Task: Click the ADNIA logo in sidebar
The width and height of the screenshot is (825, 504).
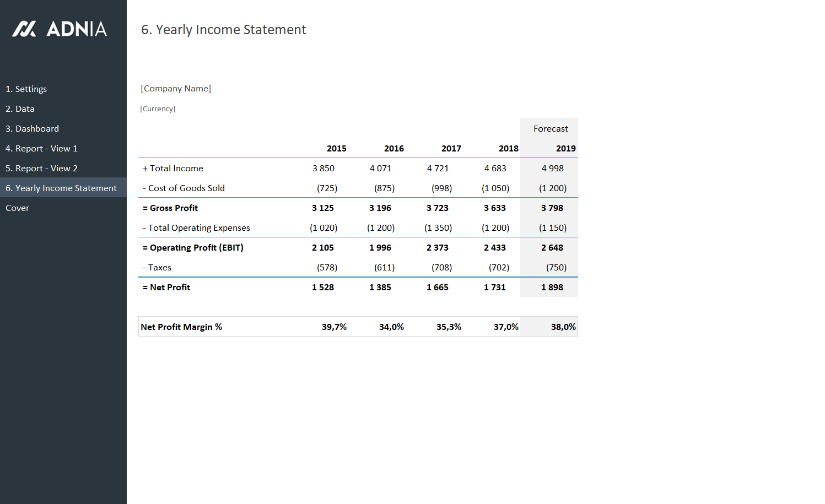Action: coord(60,29)
